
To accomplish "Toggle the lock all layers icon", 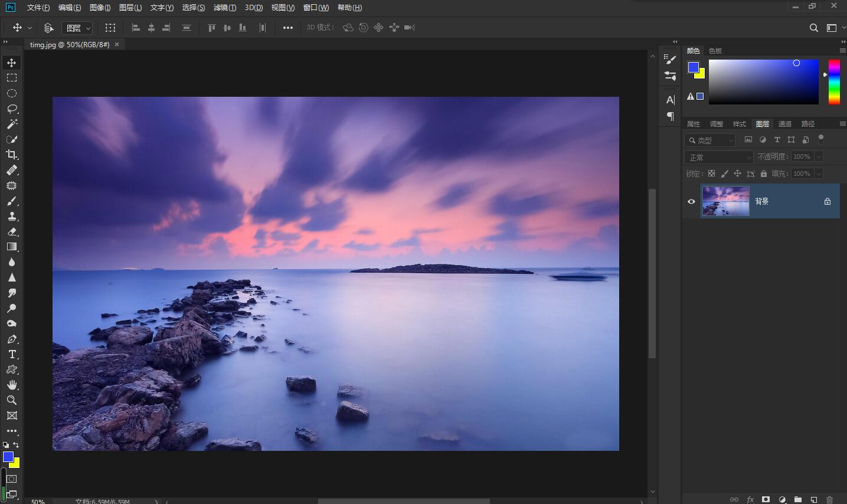I will pos(764,174).
